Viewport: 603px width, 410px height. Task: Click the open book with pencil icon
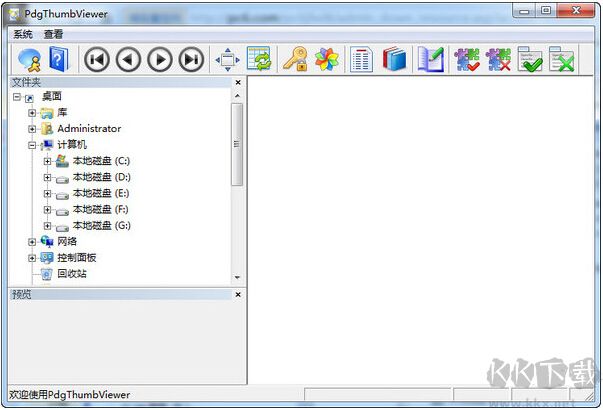(431, 59)
